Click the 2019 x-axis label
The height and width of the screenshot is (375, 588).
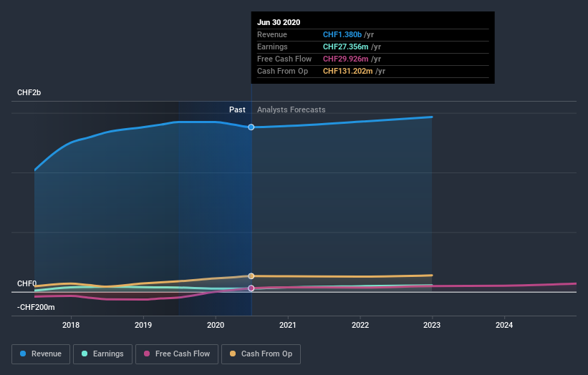[x=143, y=325]
